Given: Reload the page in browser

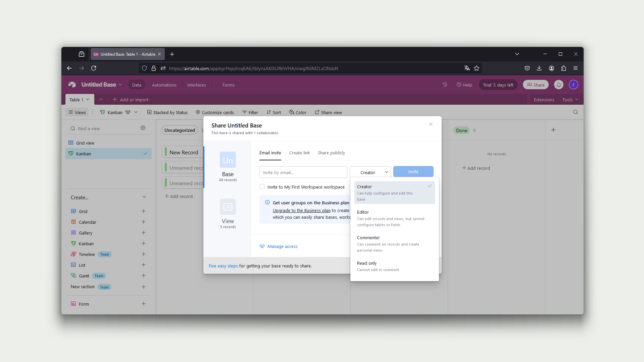Looking at the screenshot, I should pos(94,68).
